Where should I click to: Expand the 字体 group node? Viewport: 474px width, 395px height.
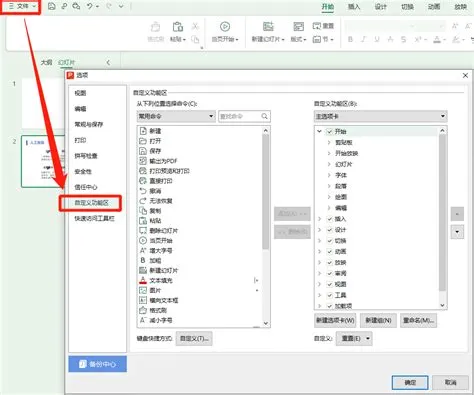pyautogui.click(x=329, y=175)
